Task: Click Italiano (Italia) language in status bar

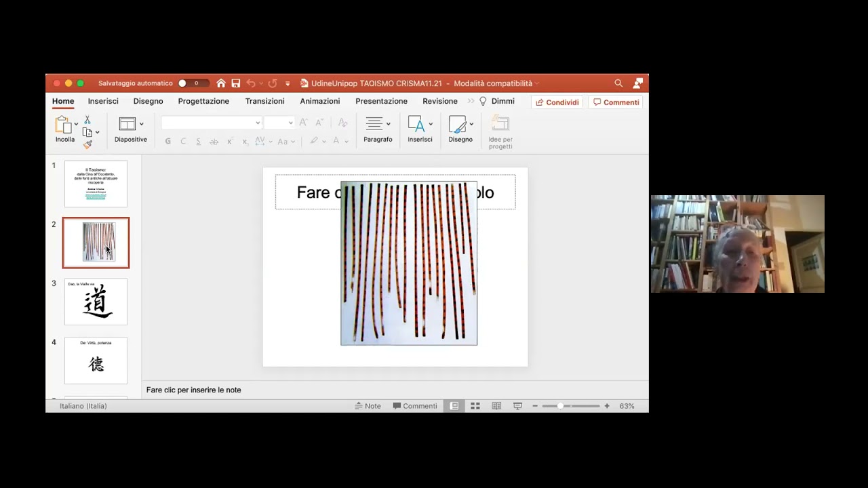Action: coord(83,406)
